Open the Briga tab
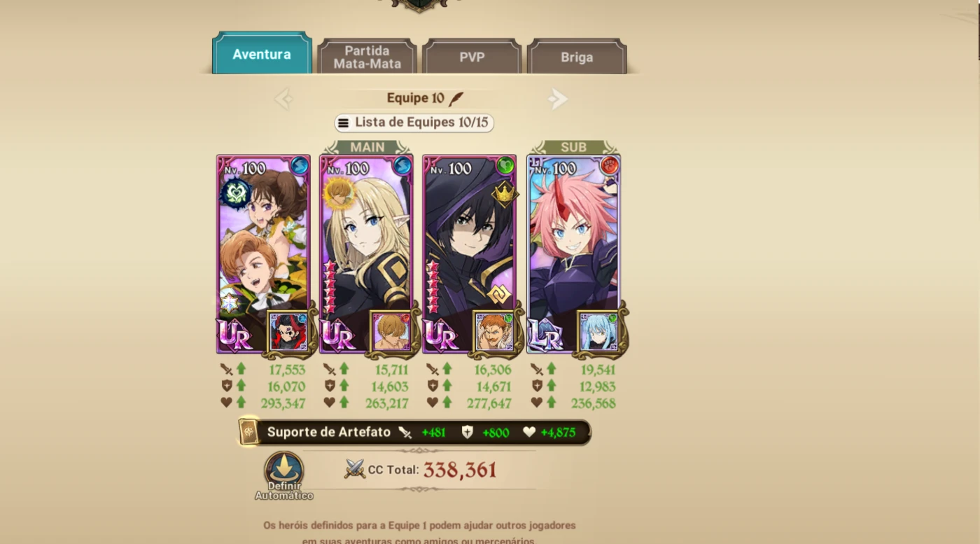Viewport: 980px width, 544px height. pyautogui.click(x=577, y=57)
